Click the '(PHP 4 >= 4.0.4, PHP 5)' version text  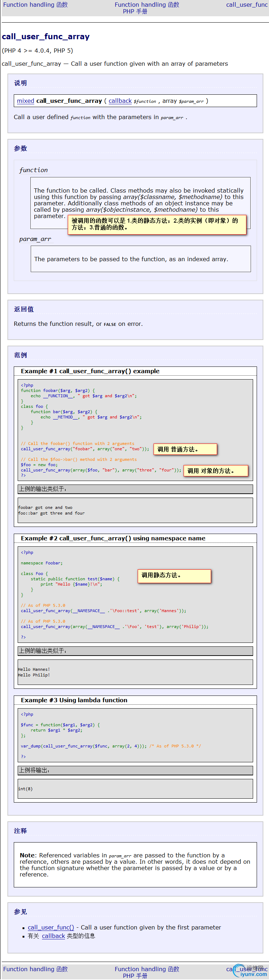37,51
